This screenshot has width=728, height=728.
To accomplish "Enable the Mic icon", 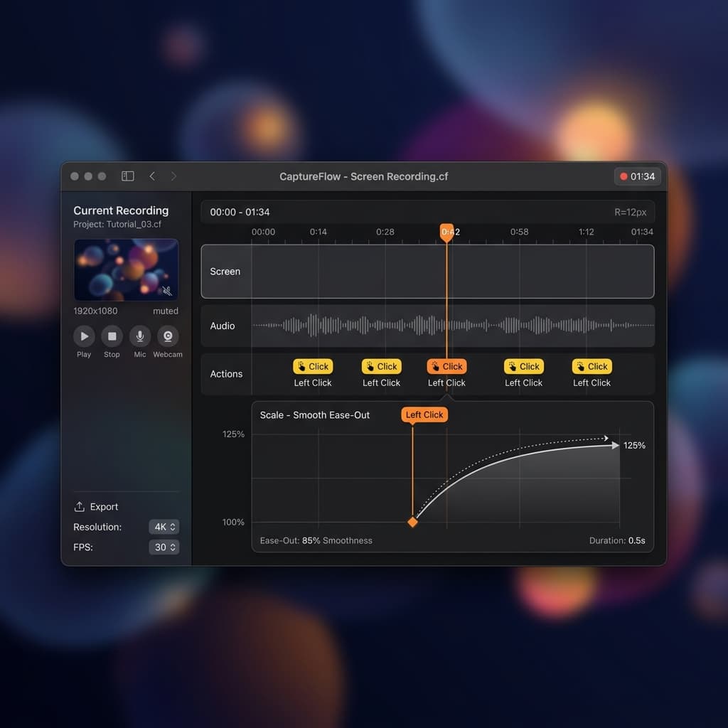I will (139, 335).
